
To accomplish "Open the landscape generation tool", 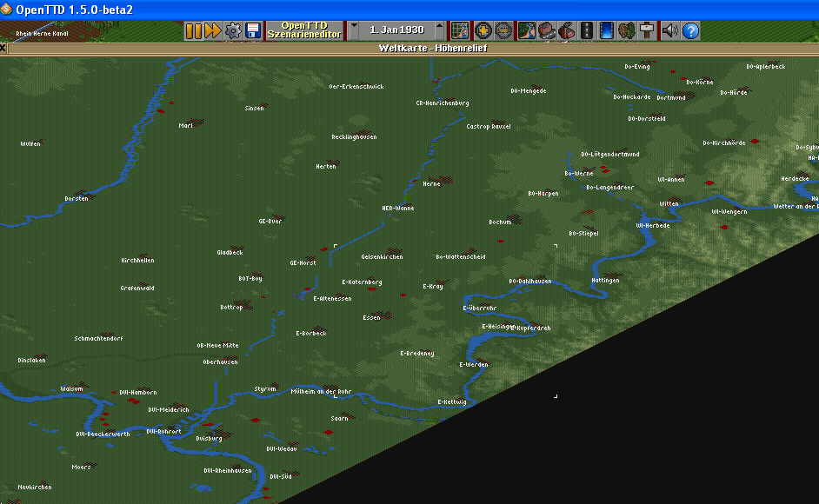I will click(526, 31).
